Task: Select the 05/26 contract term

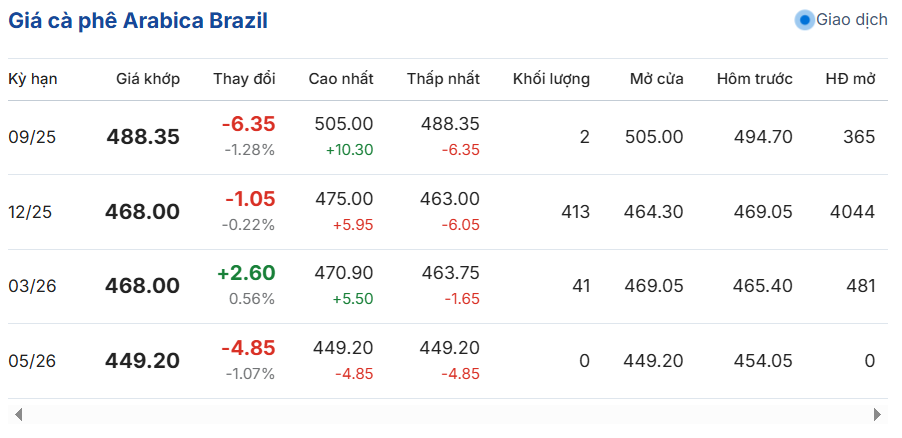Action: coord(32,361)
